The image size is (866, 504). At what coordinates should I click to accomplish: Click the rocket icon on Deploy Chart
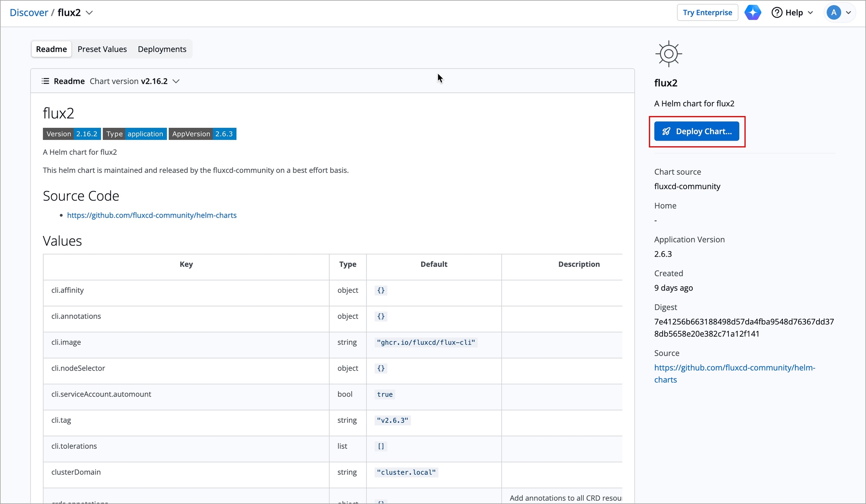coord(666,131)
